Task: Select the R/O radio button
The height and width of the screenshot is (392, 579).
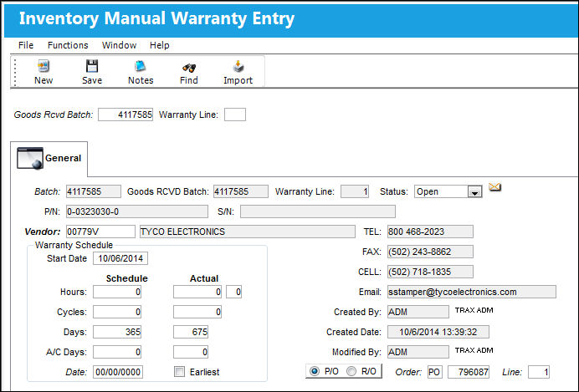Action: 351,371
